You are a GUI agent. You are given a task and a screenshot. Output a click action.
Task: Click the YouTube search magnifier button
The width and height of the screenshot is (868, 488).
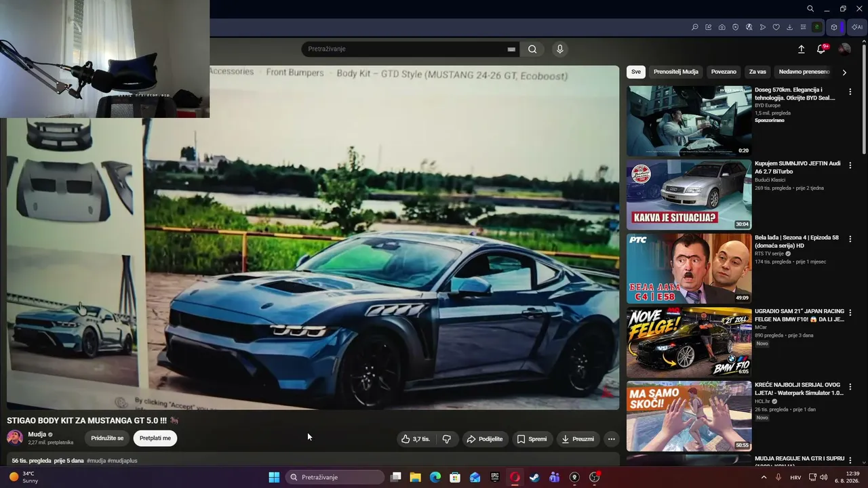point(532,49)
